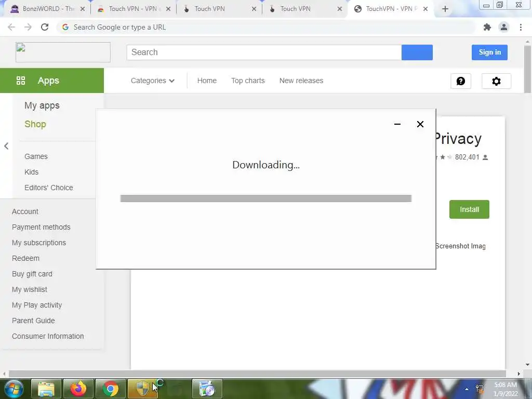This screenshot has width=532, height=399.
Task: Open Chrome's three-dot menu
Action: pyautogui.click(x=521, y=27)
